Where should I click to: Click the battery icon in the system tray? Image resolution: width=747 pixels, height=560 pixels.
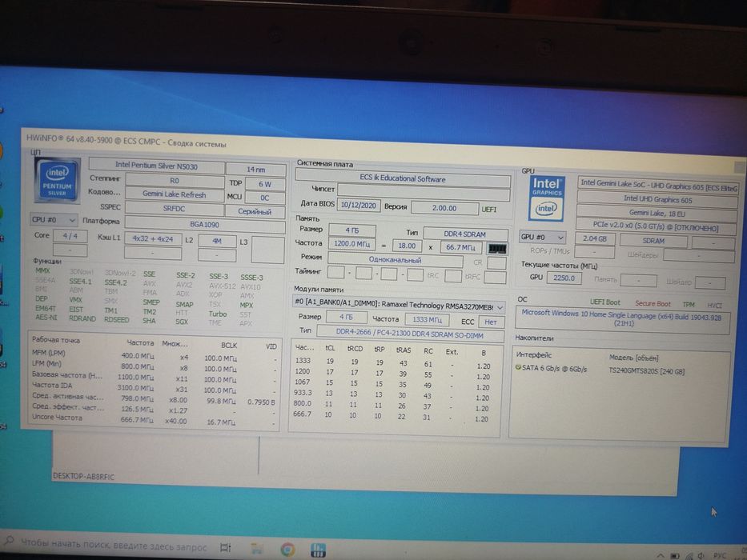point(675,556)
